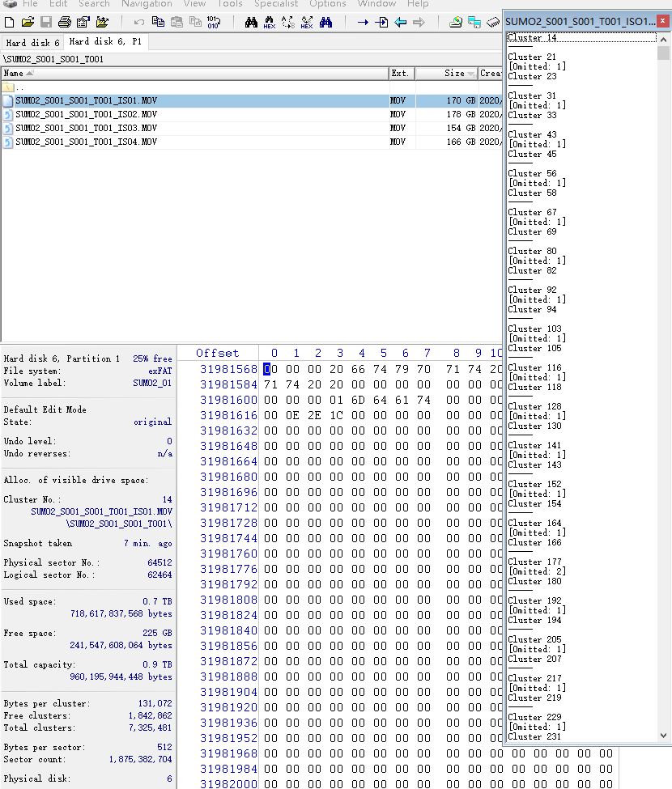
Task: Select file SUMO2_S001_S001_T001_IS03.MOV
Action: coord(252,129)
